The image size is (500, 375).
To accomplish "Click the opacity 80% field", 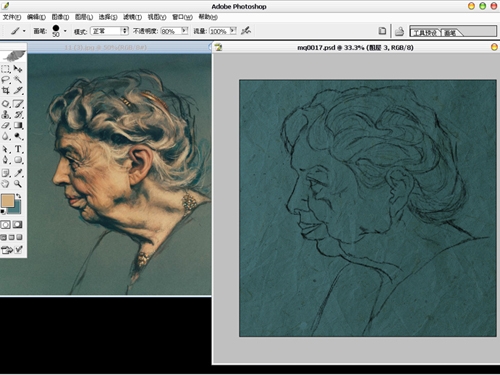I will pyautogui.click(x=171, y=31).
